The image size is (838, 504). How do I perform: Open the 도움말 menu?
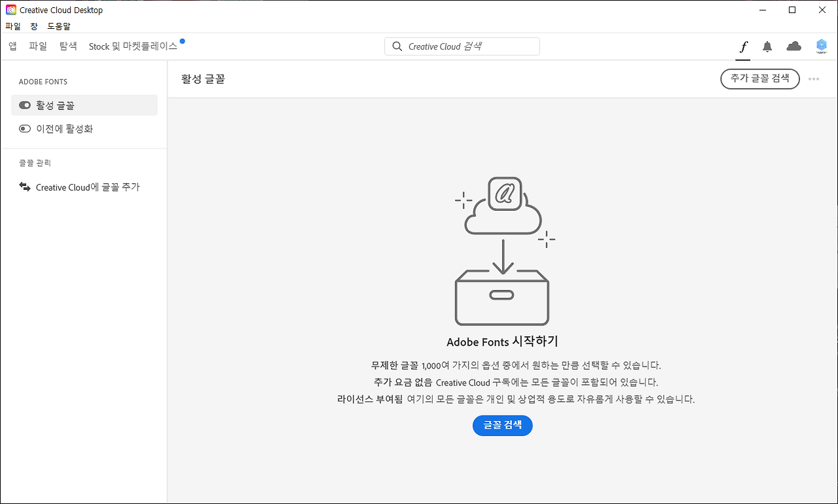(x=59, y=26)
